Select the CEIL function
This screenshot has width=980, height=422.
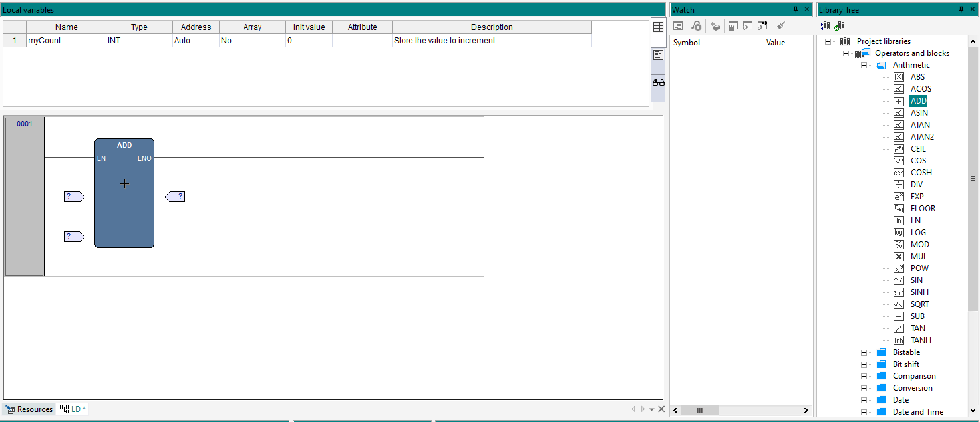coord(918,149)
